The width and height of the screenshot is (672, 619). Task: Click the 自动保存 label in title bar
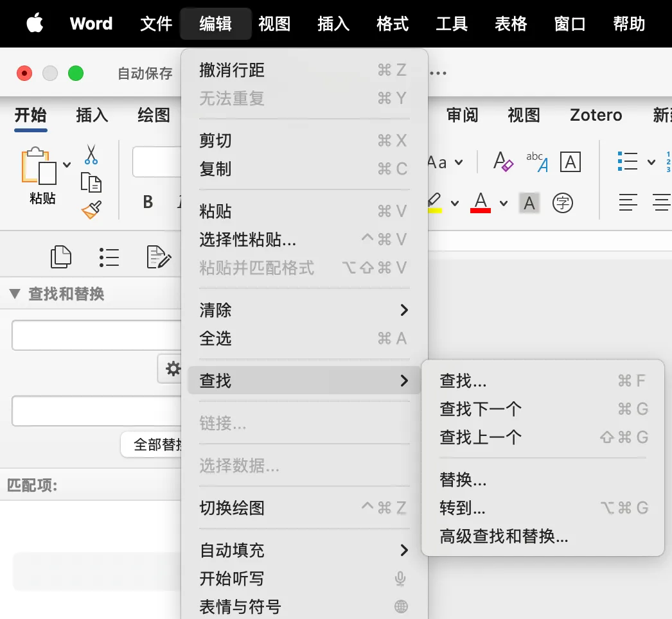[x=145, y=73]
